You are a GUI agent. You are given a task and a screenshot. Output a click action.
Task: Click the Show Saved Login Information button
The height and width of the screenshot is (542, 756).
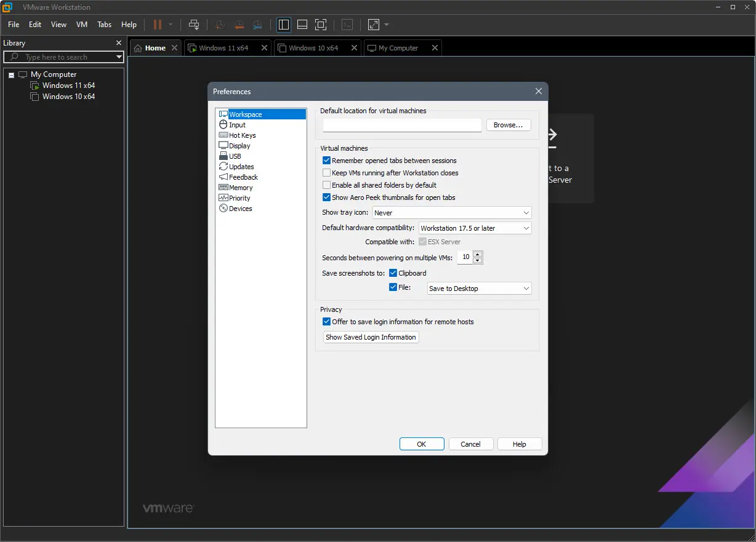(x=371, y=337)
